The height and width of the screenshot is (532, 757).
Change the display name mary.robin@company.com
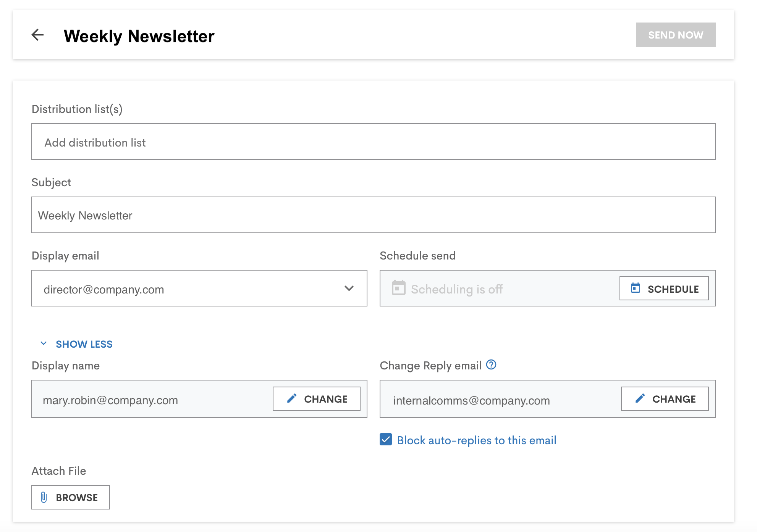pyautogui.click(x=316, y=398)
